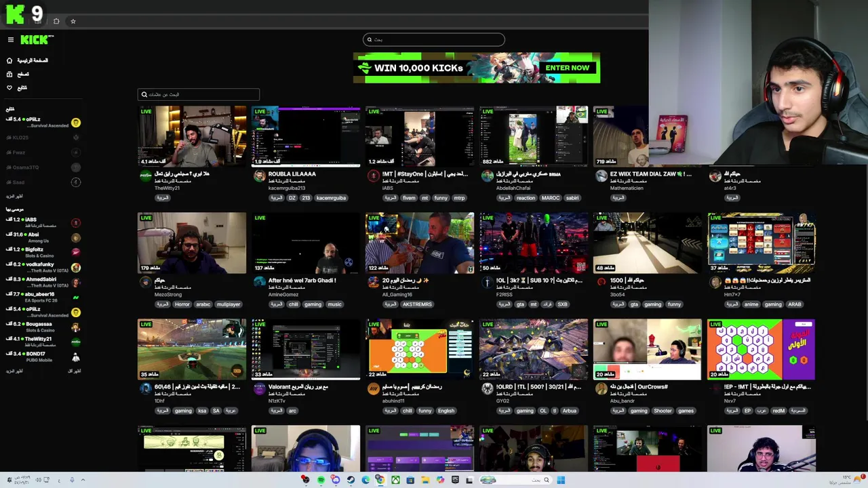Screen dimensions: 868x488
Task: Select the Shooter tag under Abu_bandr
Action: [663, 411]
